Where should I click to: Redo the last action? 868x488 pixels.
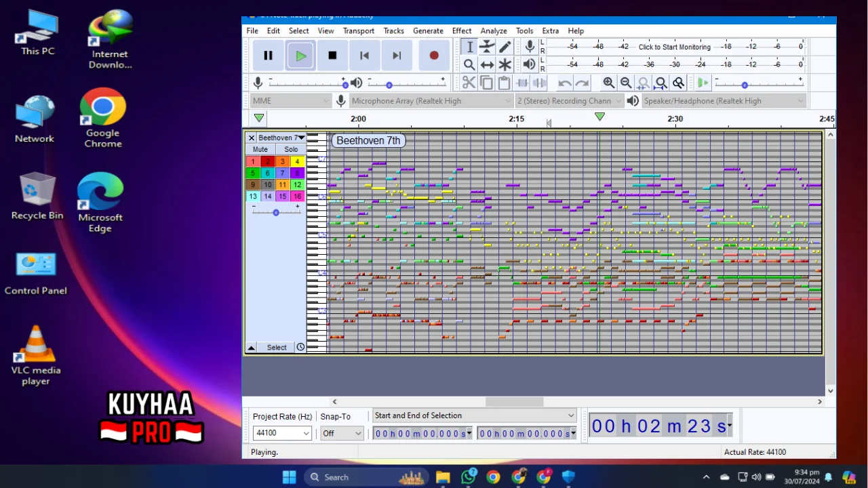click(582, 83)
